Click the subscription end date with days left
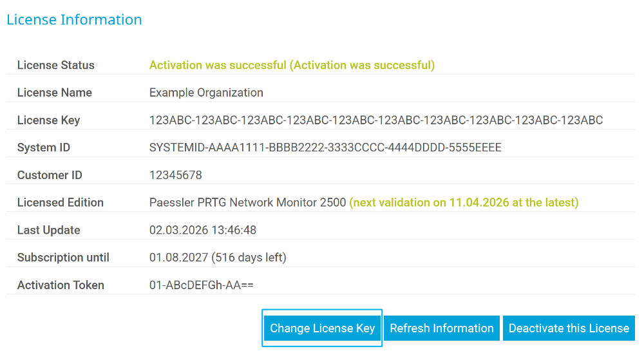 click(x=218, y=258)
